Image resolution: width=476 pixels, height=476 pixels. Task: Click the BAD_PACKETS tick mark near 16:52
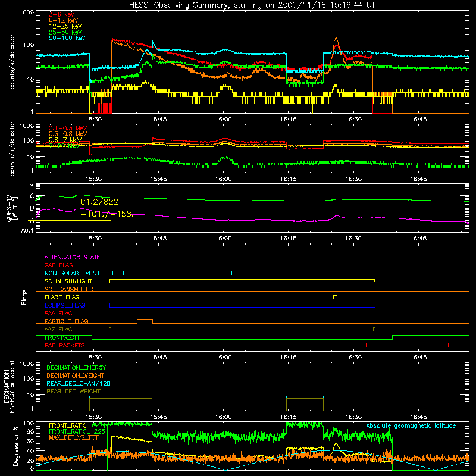point(449,345)
